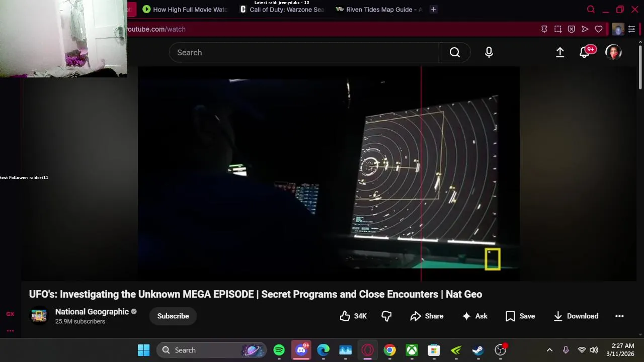Screen dimensions: 644x362
Task: Start voice search with the microphone icon
Action: click(x=489, y=52)
